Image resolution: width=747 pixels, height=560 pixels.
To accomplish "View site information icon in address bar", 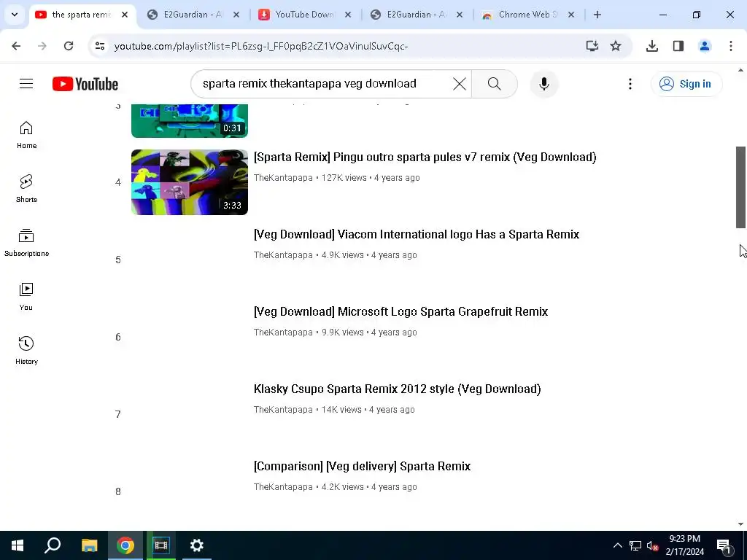I will point(99,46).
